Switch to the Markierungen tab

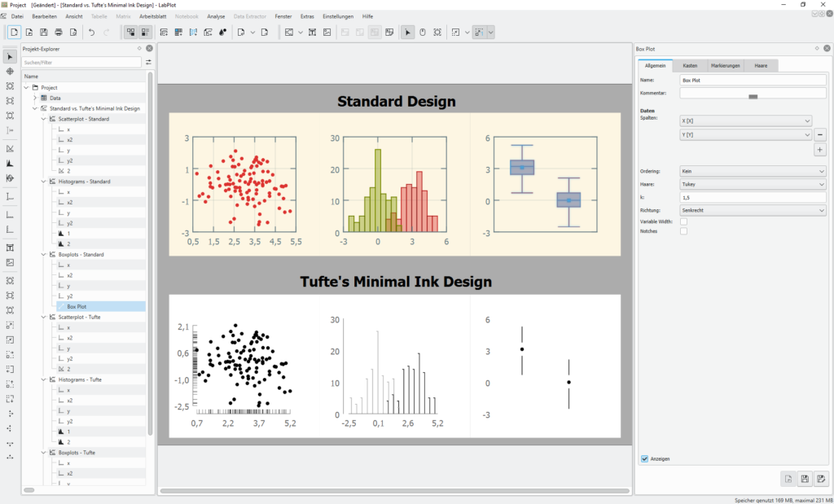pos(725,65)
